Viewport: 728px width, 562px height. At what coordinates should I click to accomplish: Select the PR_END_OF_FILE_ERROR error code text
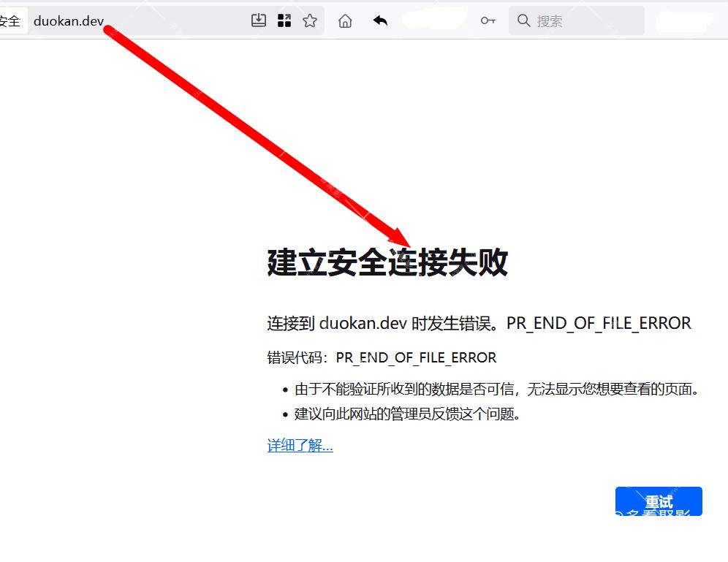coord(416,357)
